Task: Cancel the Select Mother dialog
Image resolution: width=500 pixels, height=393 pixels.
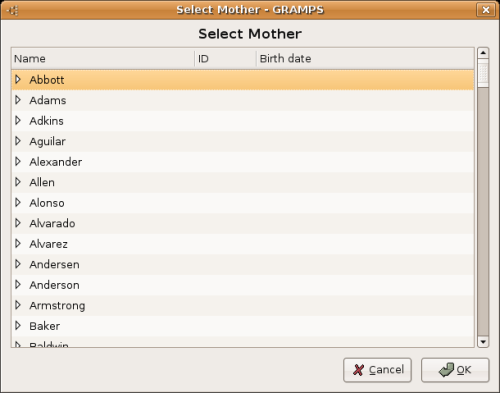Action: pos(377,370)
